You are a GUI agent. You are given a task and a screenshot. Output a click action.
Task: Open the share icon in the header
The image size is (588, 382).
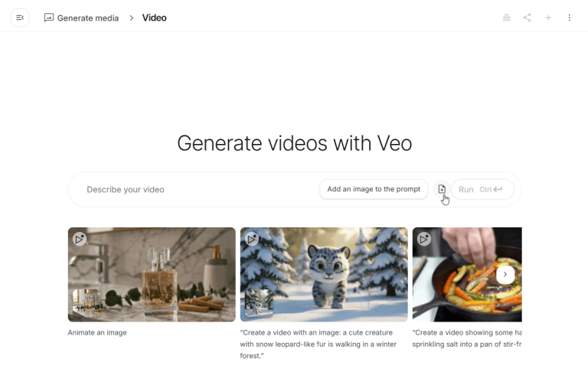527,18
